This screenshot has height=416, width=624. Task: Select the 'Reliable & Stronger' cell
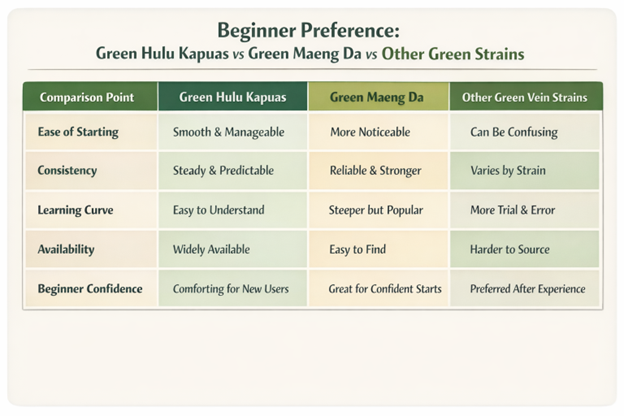[x=375, y=171]
